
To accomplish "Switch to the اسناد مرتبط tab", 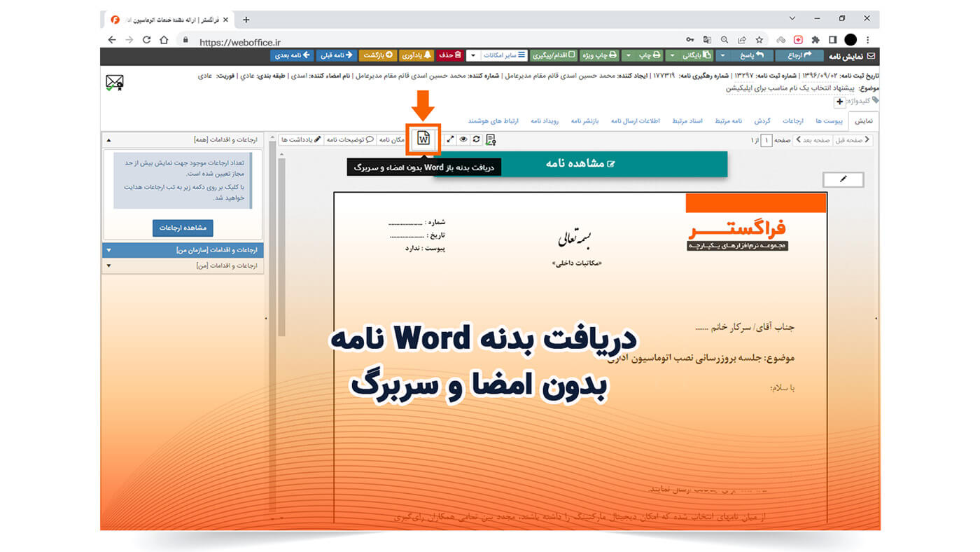I will [687, 121].
